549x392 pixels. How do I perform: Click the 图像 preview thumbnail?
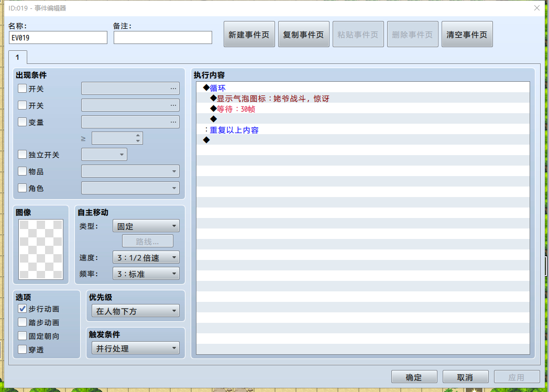[x=41, y=249]
